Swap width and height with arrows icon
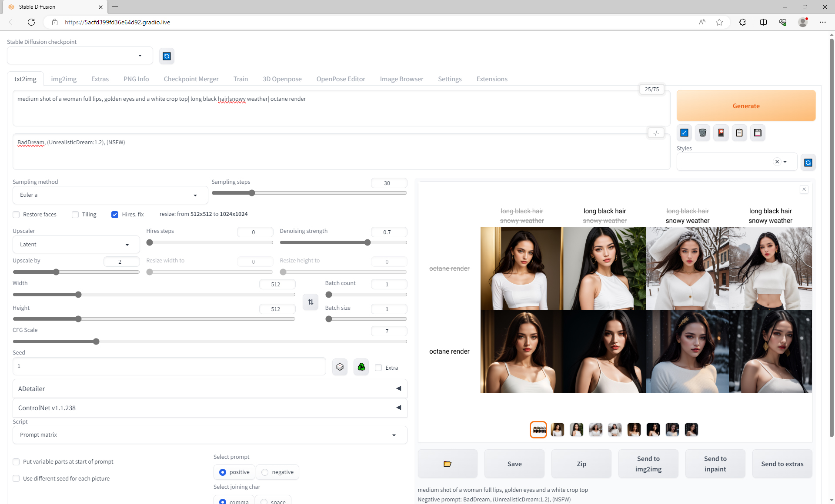The height and width of the screenshot is (504, 835). (311, 302)
